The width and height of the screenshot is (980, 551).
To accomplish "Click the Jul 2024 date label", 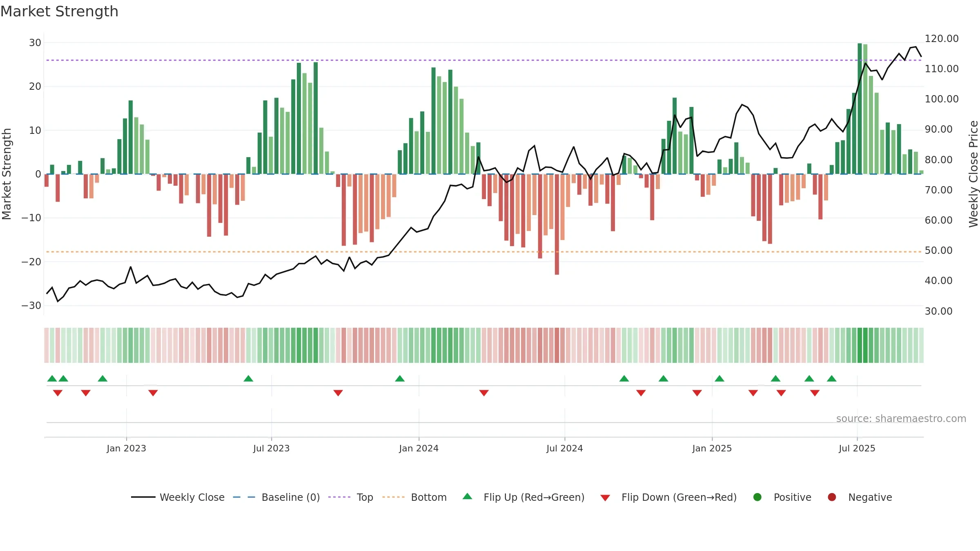I will point(564,448).
